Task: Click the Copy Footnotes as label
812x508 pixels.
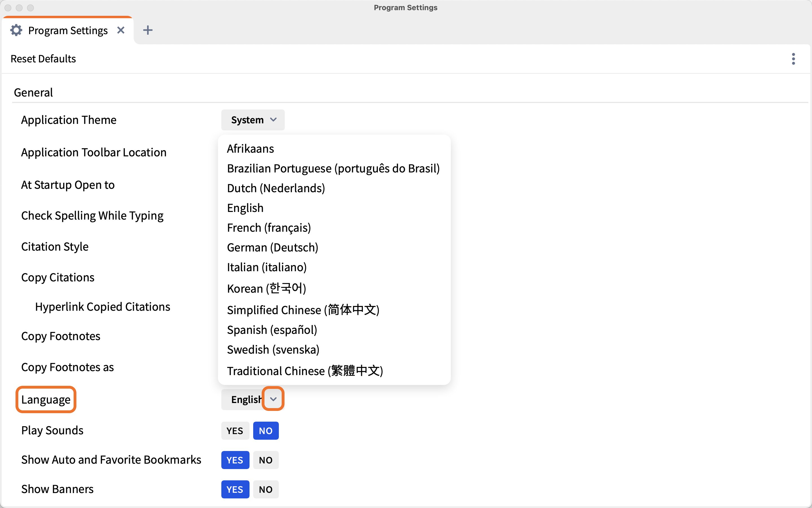Action: click(67, 367)
